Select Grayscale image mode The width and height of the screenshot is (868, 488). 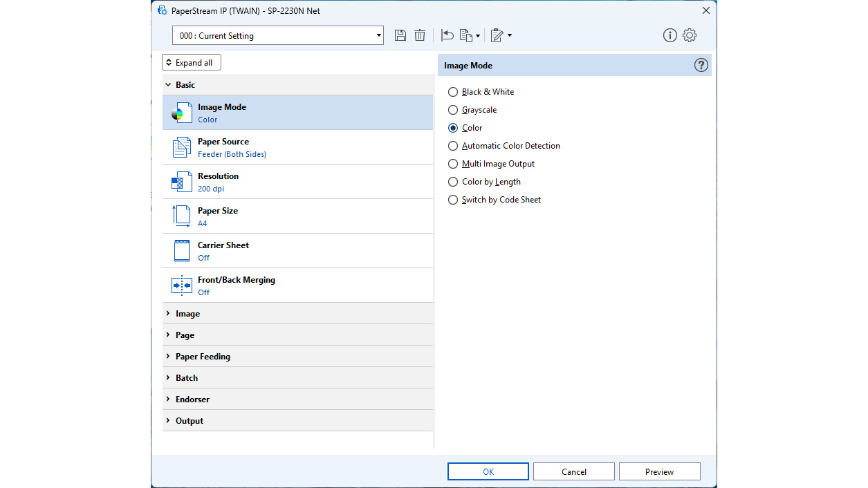pos(453,110)
